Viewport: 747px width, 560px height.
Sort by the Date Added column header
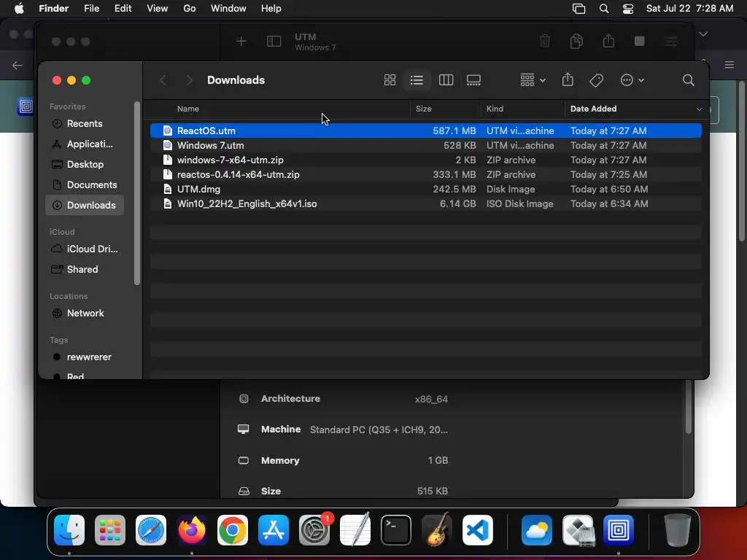[x=593, y=109]
